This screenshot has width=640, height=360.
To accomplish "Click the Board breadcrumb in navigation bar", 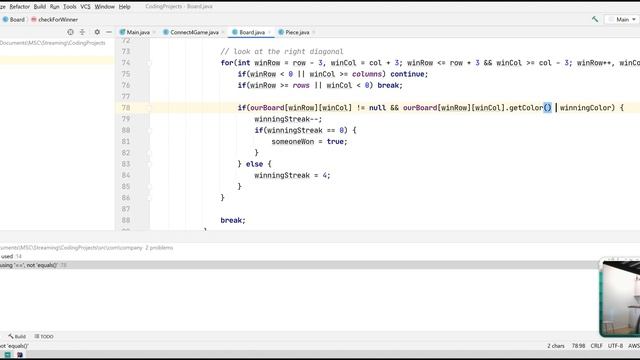I will tap(17, 20).
